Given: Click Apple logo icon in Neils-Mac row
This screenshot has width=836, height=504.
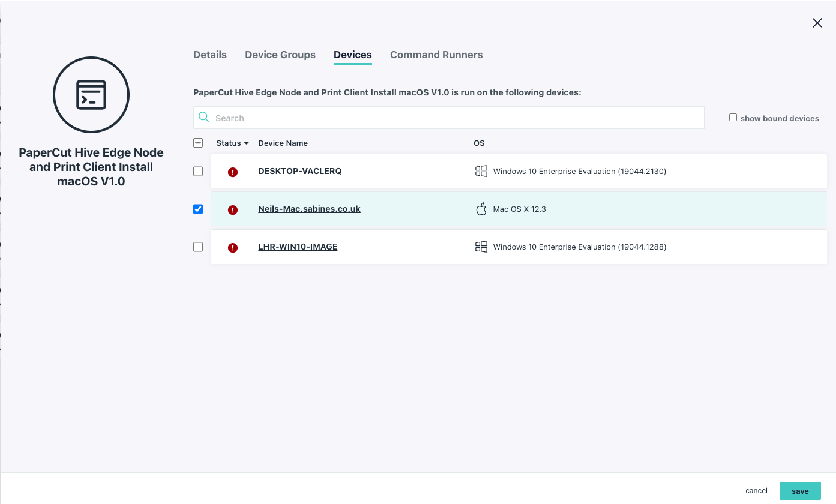Looking at the screenshot, I should [481, 209].
